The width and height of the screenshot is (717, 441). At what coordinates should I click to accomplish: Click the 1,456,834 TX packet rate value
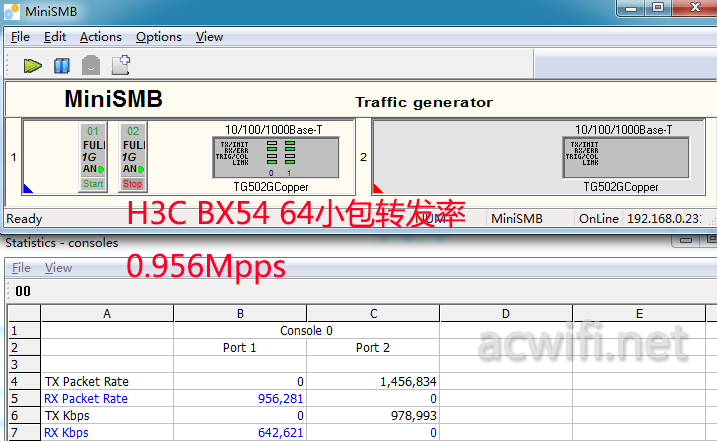click(408, 382)
